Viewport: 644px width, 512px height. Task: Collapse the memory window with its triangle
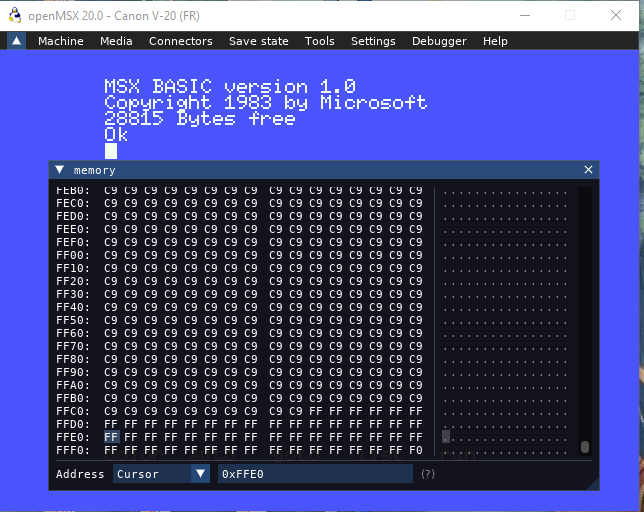(60, 170)
